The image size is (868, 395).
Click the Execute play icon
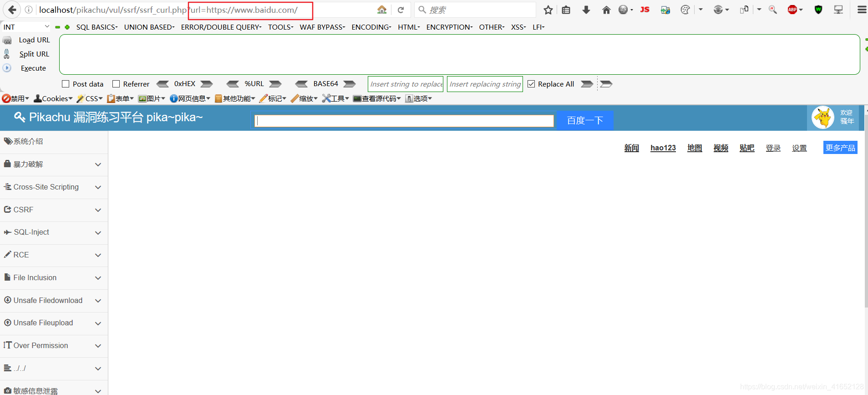7,68
